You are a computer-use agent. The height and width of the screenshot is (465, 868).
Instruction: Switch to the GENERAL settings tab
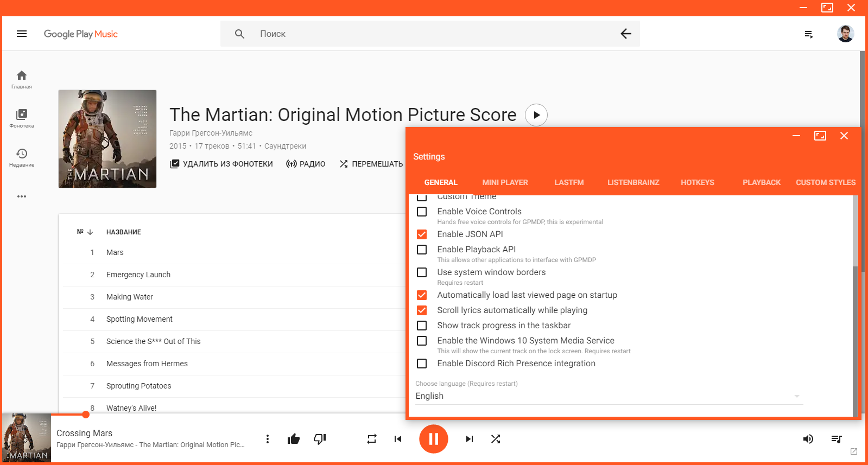coord(441,182)
